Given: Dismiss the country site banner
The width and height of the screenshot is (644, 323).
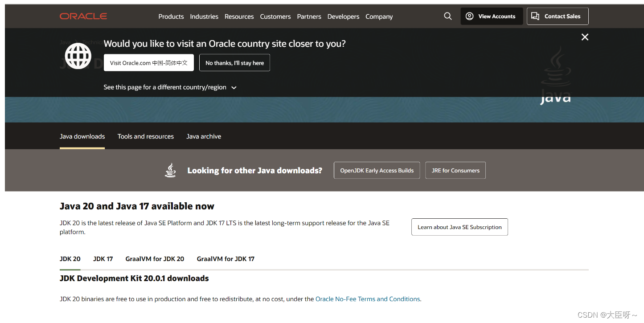Looking at the screenshot, I should coord(585,37).
